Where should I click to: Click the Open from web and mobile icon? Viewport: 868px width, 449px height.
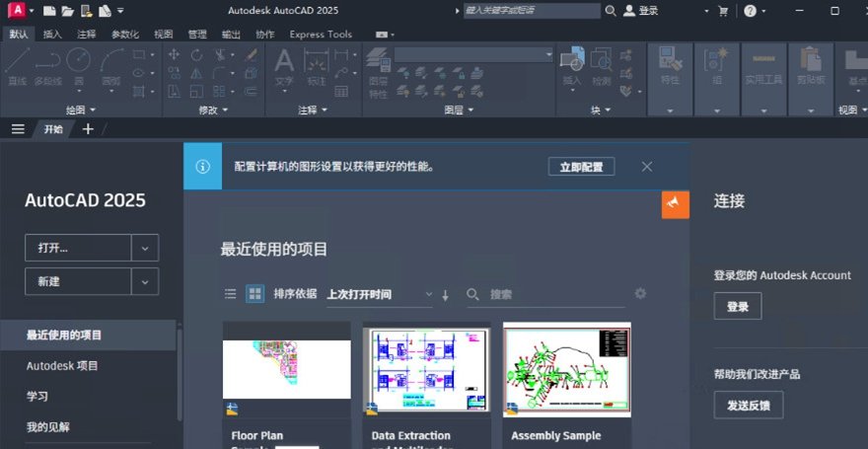tap(87, 11)
